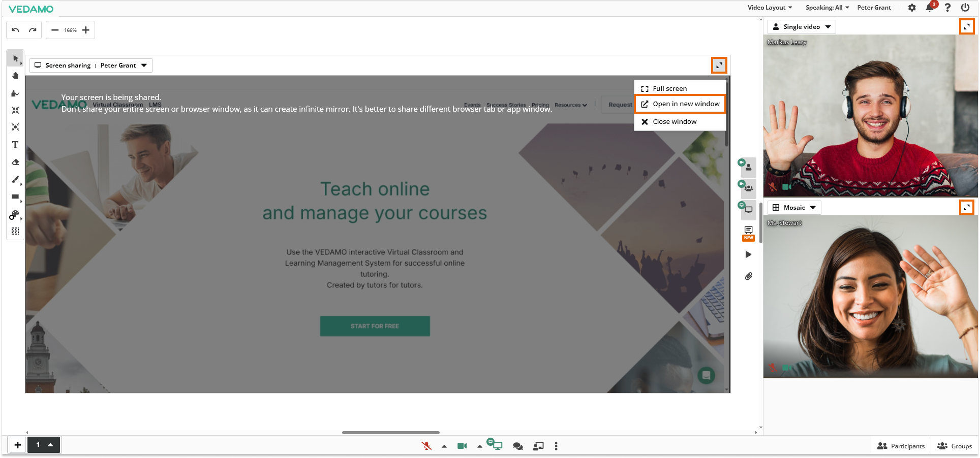
Task: Open the media player side icon
Action: (748, 255)
